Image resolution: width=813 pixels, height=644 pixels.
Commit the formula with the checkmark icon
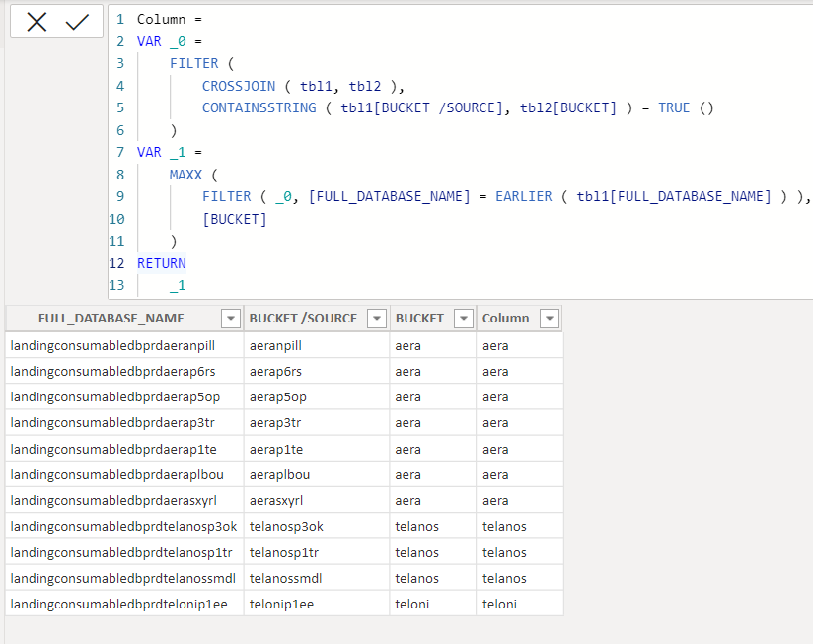[77, 22]
